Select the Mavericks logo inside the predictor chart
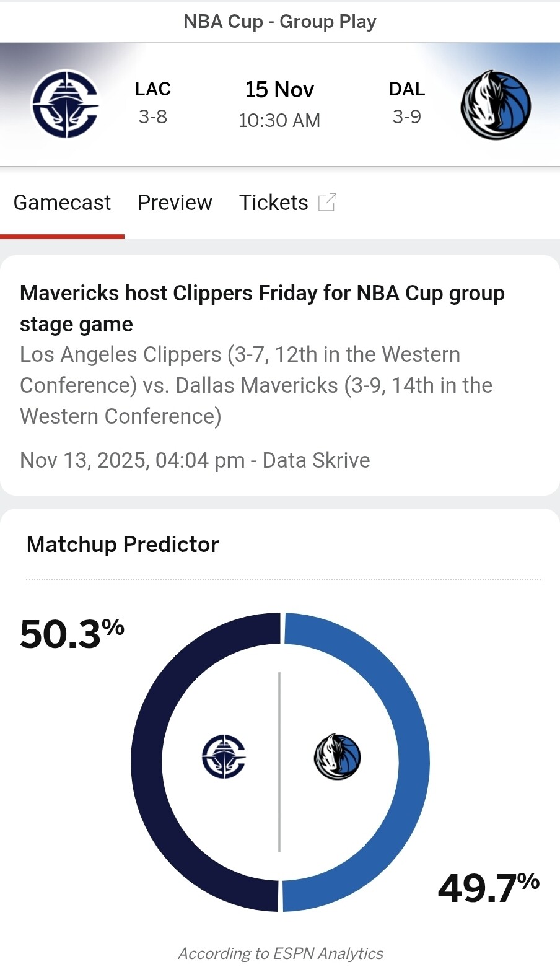The width and height of the screenshot is (560, 967). 337,756
